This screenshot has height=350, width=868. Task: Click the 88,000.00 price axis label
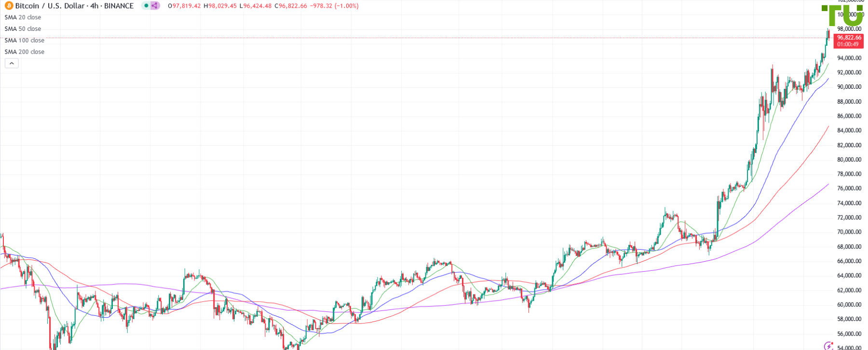[849, 101]
